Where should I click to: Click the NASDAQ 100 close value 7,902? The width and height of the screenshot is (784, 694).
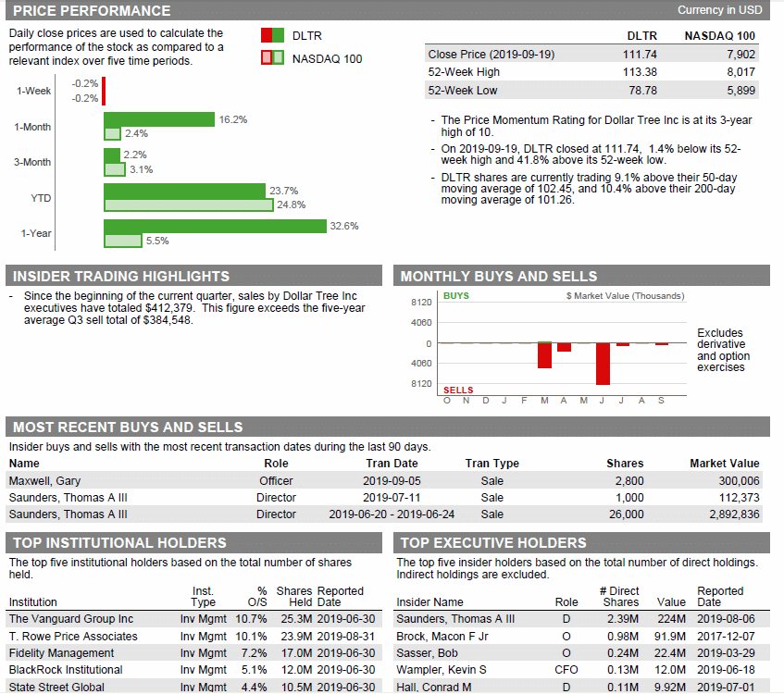[x=740, y=55]
